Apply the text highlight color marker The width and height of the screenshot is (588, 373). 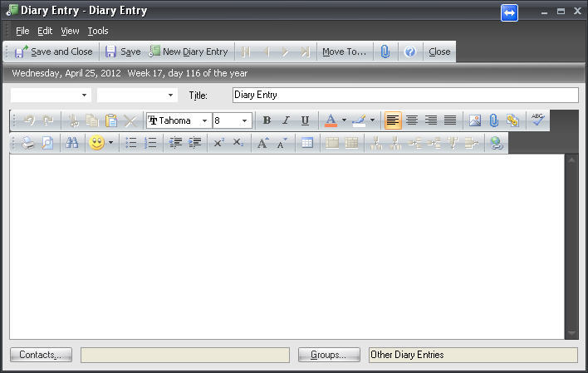coord(360,120)
